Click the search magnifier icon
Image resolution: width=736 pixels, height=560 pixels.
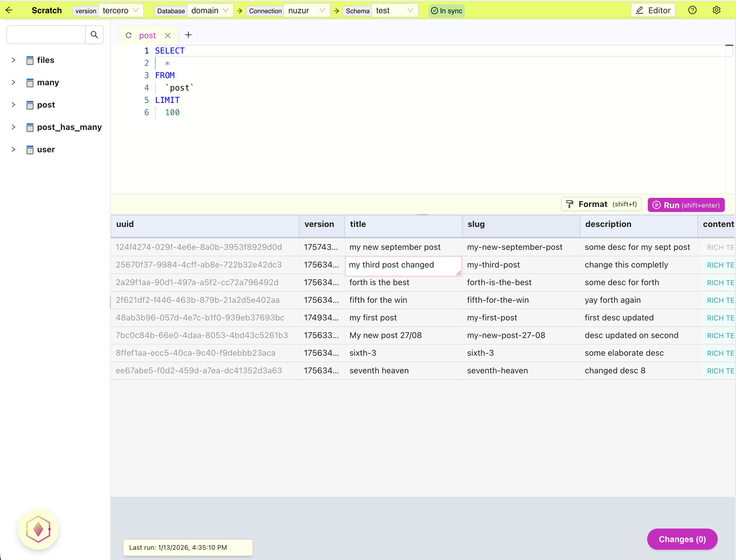tap(94, 35)
